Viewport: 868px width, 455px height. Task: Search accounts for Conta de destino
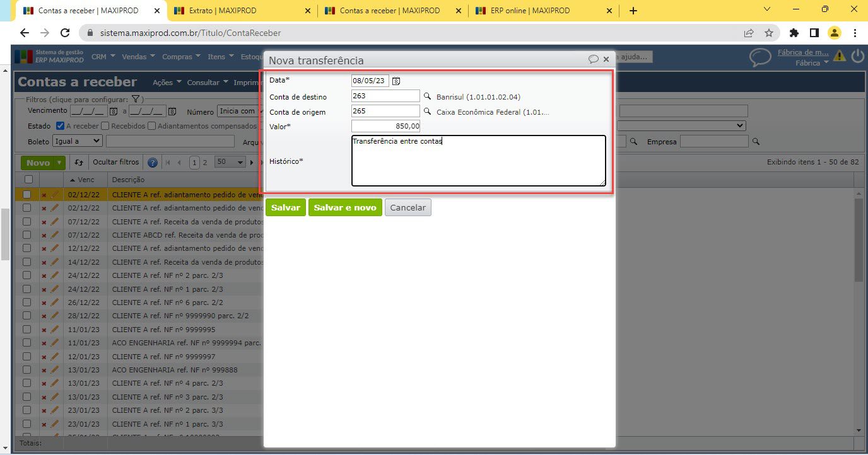coord(427,96)
